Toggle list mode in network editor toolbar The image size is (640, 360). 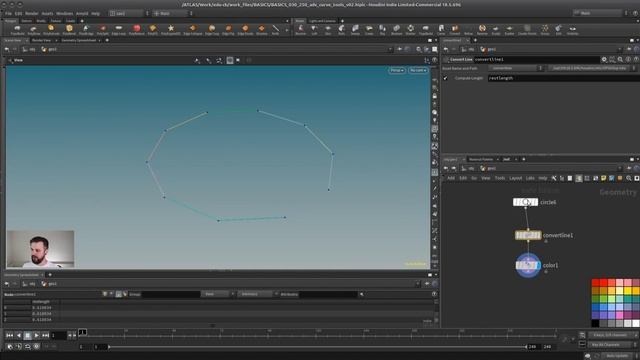[x=570, y=178]
